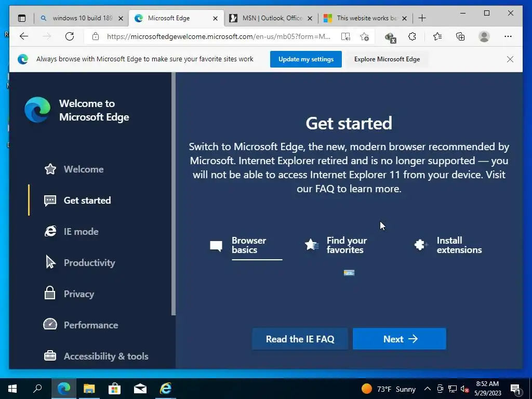Image resolution: width=532 pixels, height=399 pixels.
Task: Close the Microsoft Edge tab
Action: tap(215, 18)
